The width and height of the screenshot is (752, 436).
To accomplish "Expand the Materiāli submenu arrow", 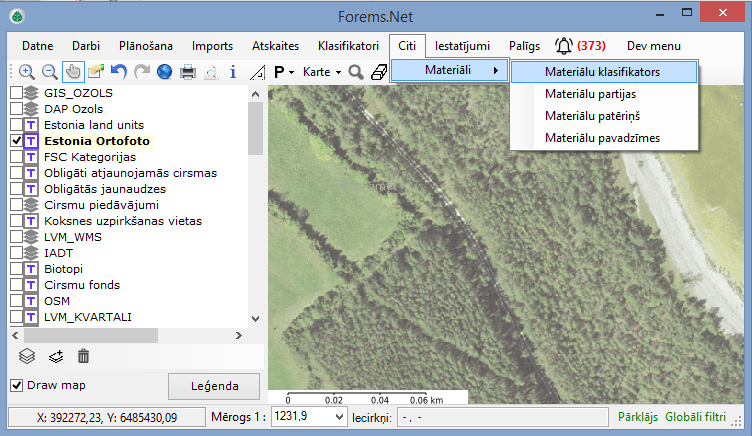I will (x=496, y=71).
